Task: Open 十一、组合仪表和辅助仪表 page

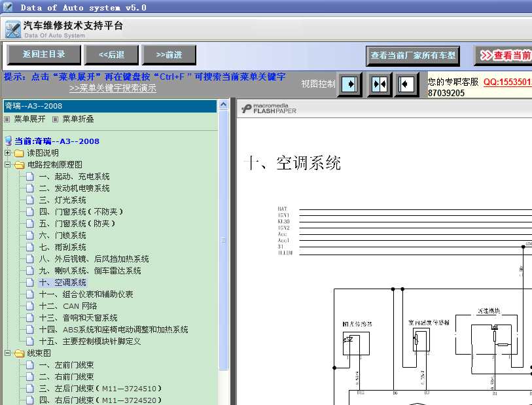Action: [x=86, y=294]
